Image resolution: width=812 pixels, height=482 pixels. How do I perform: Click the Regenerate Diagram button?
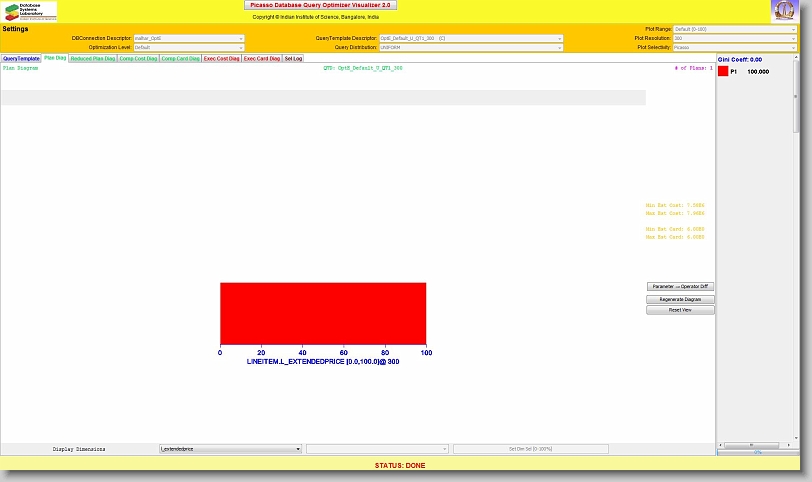point(680,299)
